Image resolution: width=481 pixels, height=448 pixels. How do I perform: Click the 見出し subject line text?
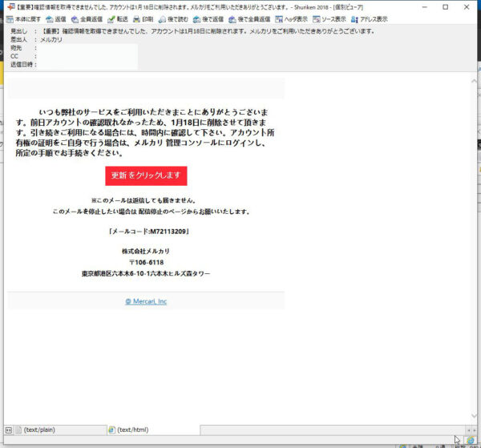pyautogui.click(x=208, y=31)
